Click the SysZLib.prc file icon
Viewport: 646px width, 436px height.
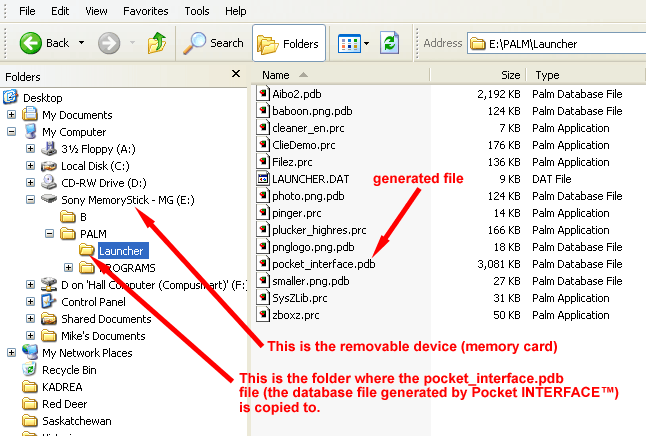(262, 297)
